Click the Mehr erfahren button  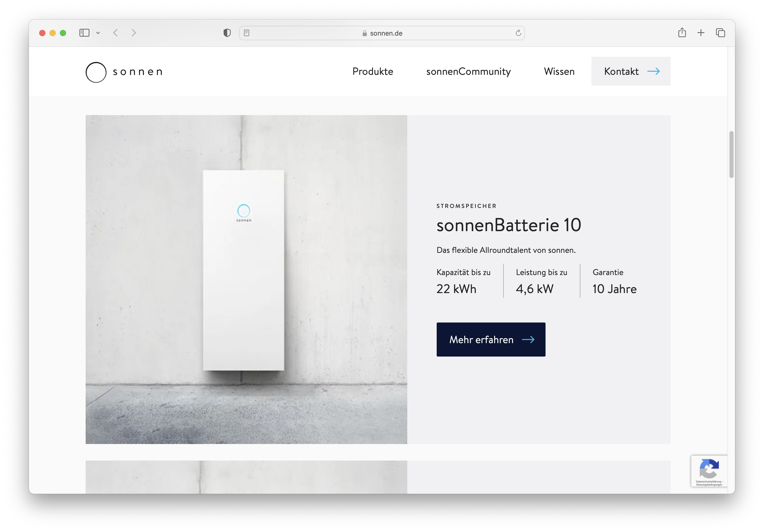(x=491, y=339)
